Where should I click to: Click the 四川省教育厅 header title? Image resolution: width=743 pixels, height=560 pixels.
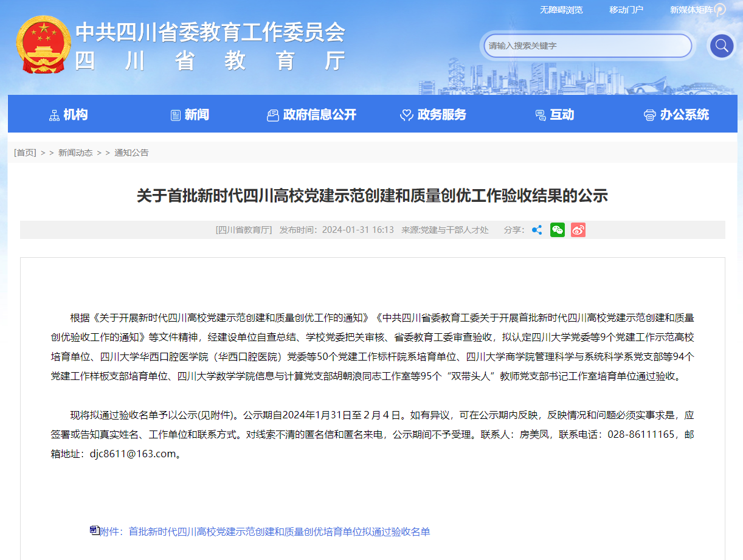click(211, 61)
